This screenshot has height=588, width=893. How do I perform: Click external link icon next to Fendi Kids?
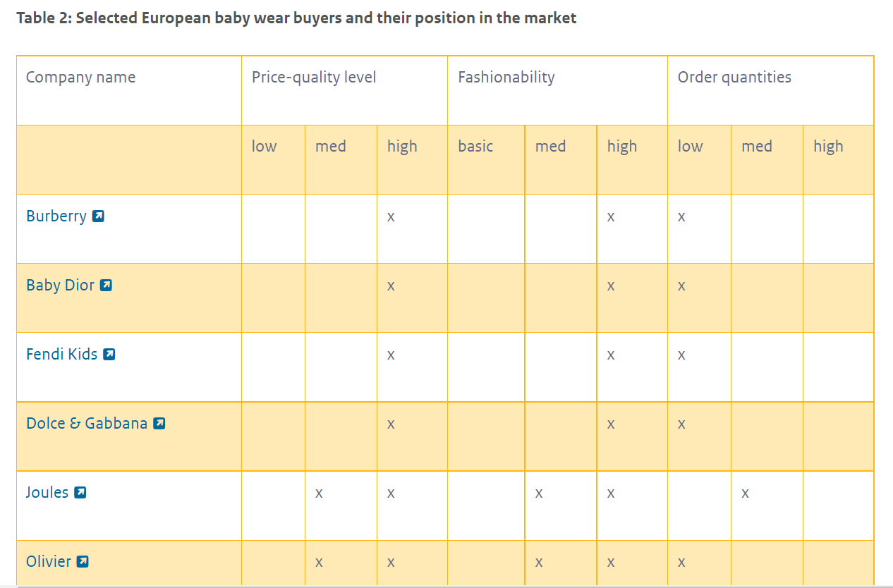tap(109, 355)
